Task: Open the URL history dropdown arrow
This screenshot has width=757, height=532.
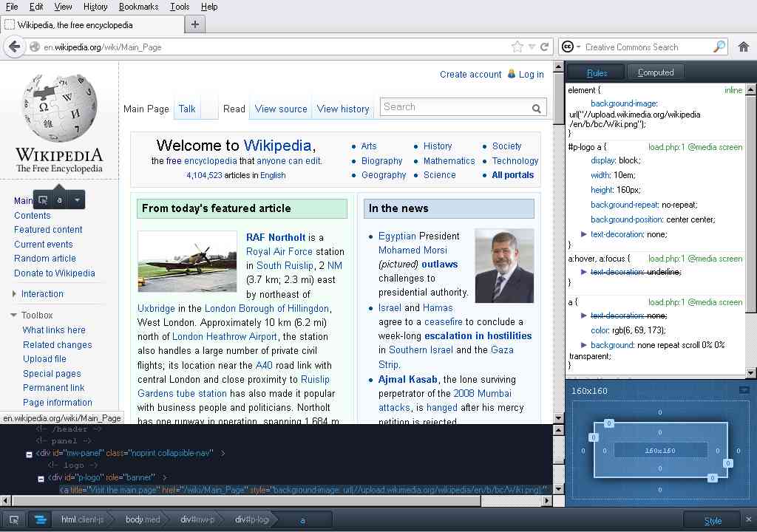Action: point(532,47)
